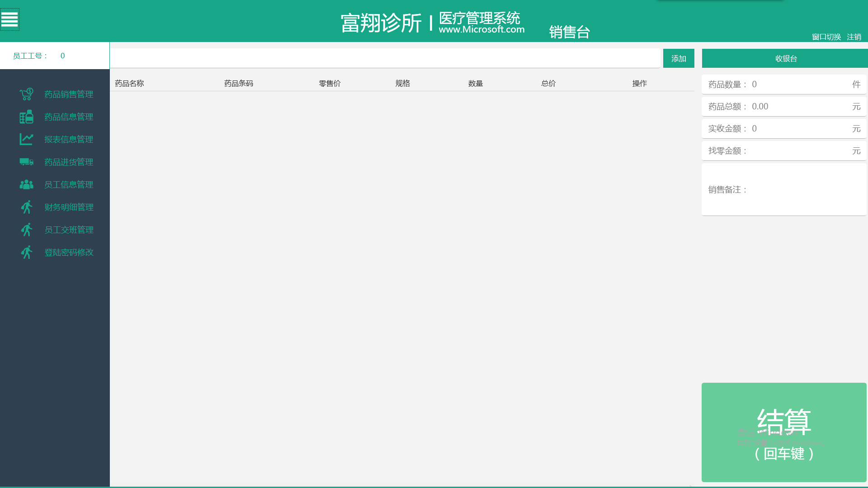
Task: Switch to 员工信息管理 section
Action: click(68, 184)
